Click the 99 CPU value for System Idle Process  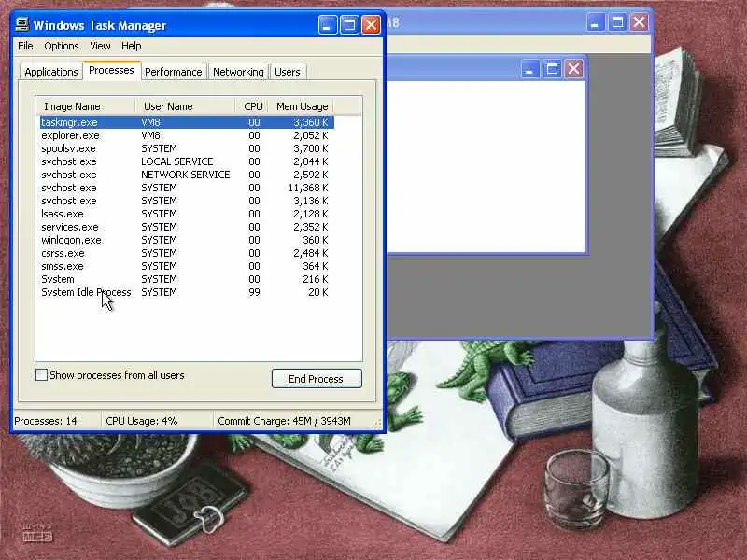tap(254, 292)
